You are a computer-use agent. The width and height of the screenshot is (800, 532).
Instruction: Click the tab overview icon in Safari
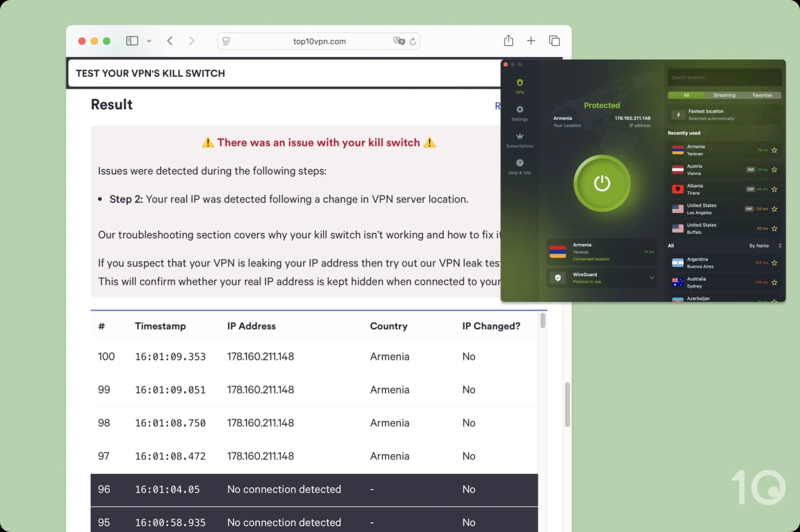[x=554, y=40]
